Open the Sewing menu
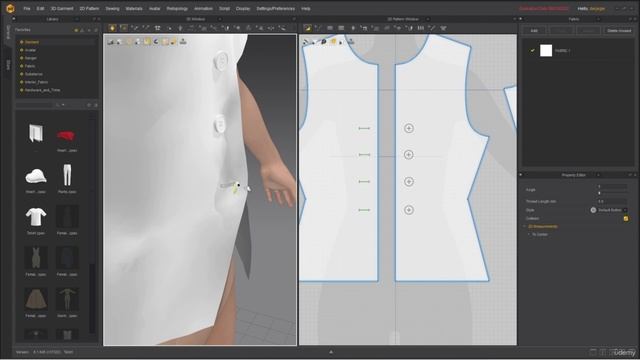640x360 pixels. (112, 9)
